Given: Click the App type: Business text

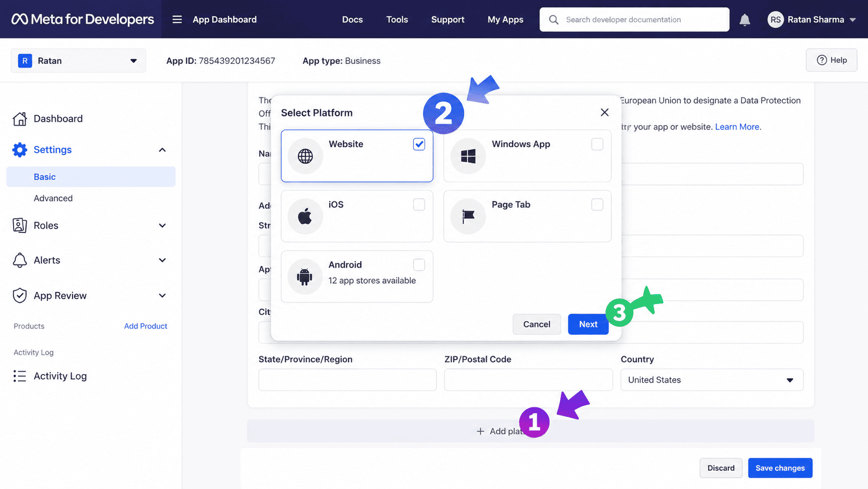Looking at the screenshot, I should pyautogui.click(x=342, y=61).
